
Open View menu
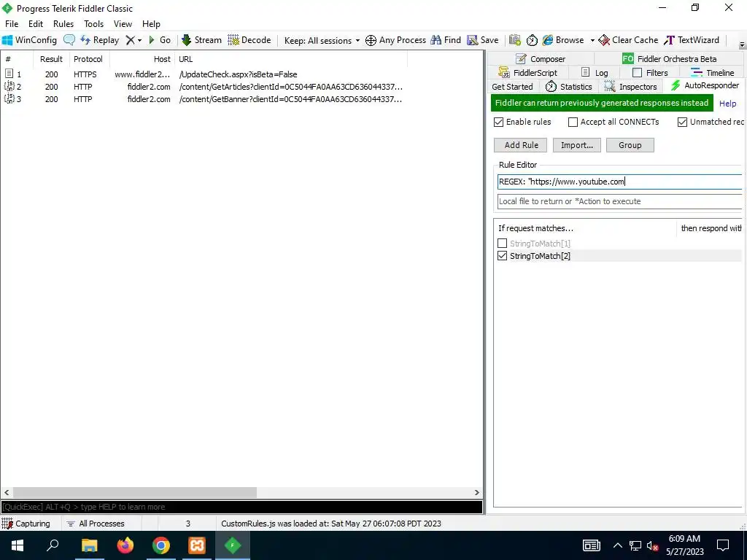click(x=123, y=24)
